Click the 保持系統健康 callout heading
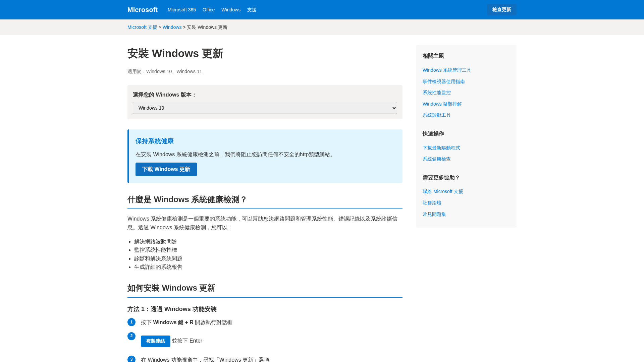This screenshot has height=362, width=644. point(154,141)
